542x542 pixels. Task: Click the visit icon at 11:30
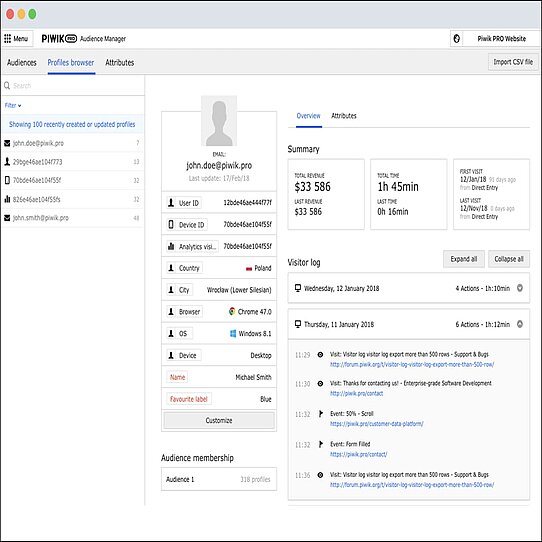[320, 383]
